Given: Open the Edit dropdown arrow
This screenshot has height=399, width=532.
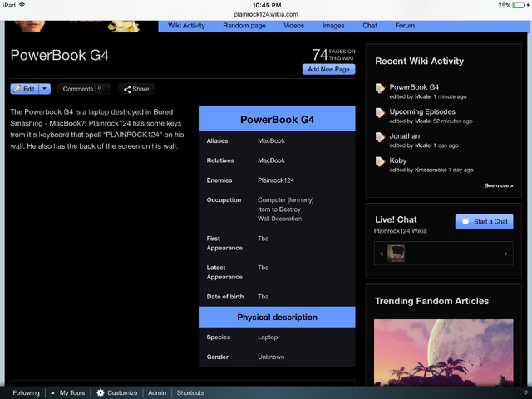Looking at the screenshot, I should (x=44, y=89).
